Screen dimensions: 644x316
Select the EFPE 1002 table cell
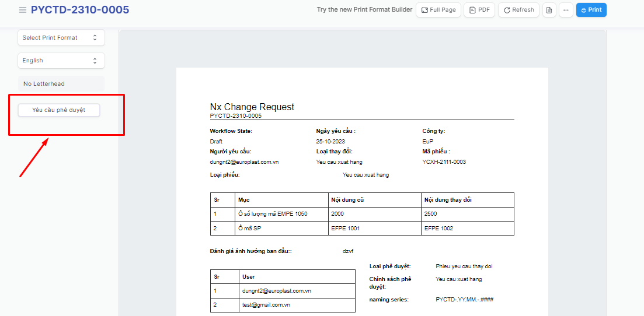pos(438,229)
